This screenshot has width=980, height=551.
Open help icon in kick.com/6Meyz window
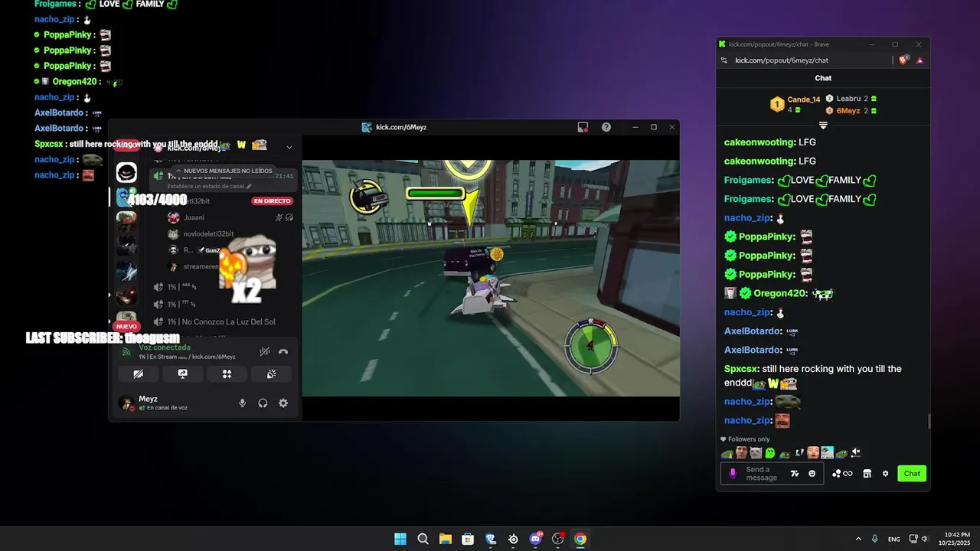point(606,127)
